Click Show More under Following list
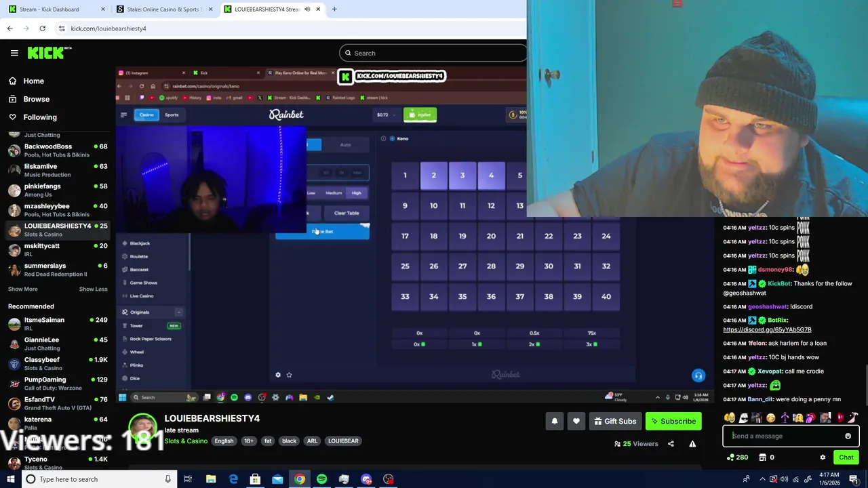This screenshot has height=488, width=868. point(22,289)
